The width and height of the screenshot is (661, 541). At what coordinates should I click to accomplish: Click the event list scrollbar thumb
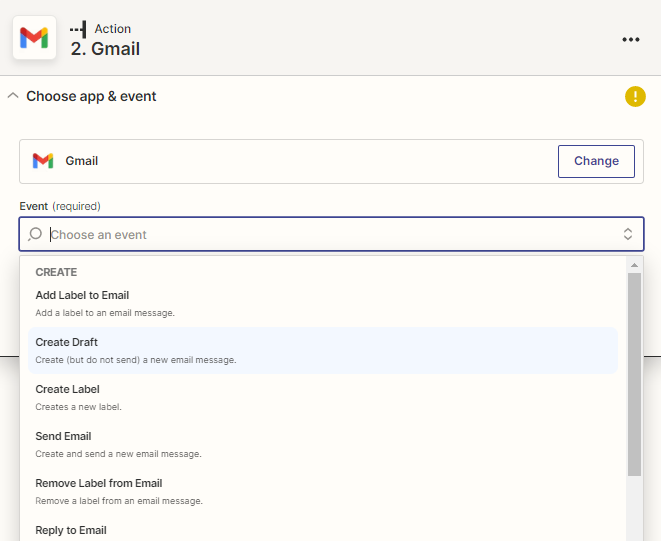634,374
